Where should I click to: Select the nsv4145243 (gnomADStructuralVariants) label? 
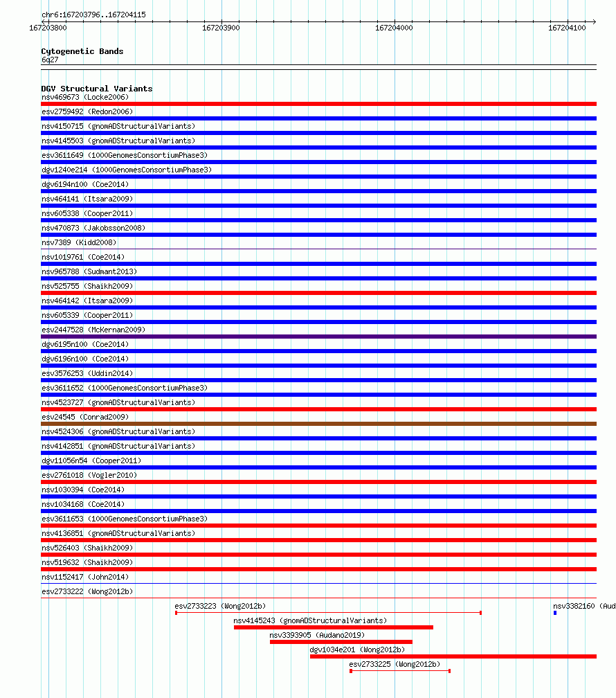pyautogui.click(x=310, y=620)
